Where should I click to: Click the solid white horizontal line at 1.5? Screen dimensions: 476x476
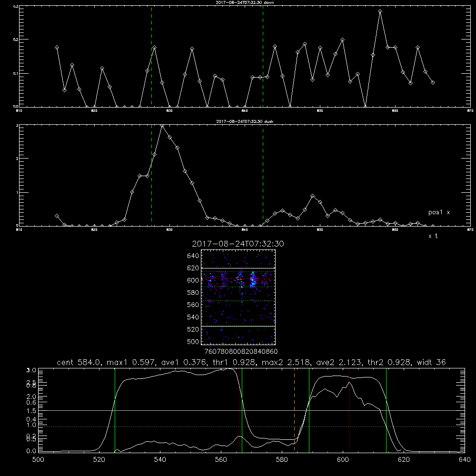(x=251, y=410)
